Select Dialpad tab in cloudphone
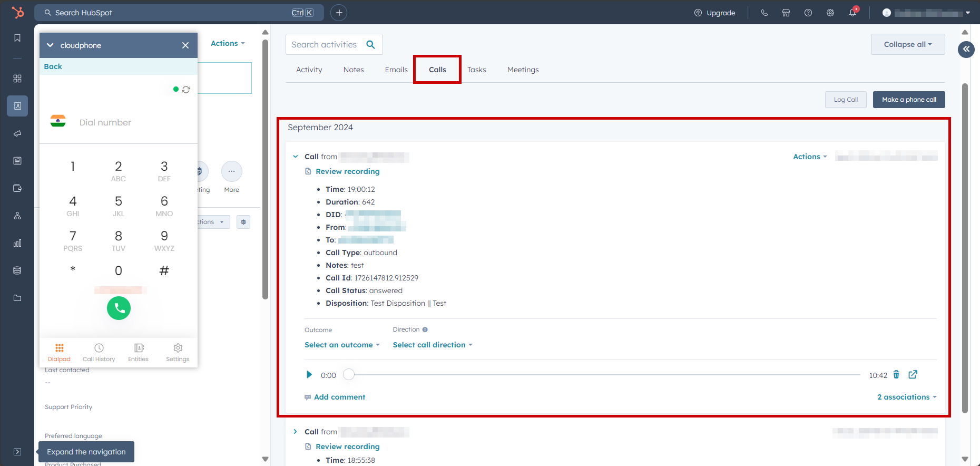Screen dimensions: 980x466 (x=59, y=353)
